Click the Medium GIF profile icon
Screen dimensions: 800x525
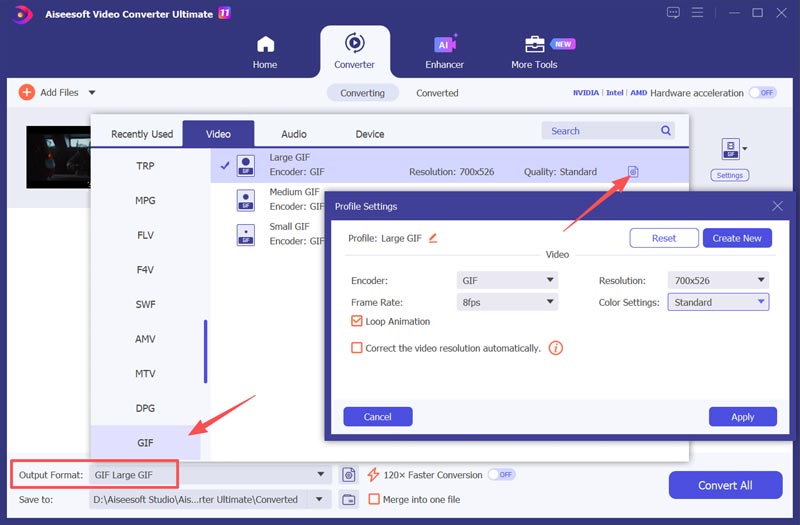coord(246,200)
